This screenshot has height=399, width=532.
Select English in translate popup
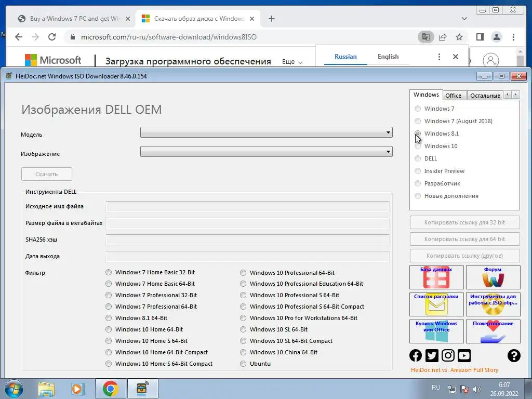pyautogui.click(x=388, y=57)
